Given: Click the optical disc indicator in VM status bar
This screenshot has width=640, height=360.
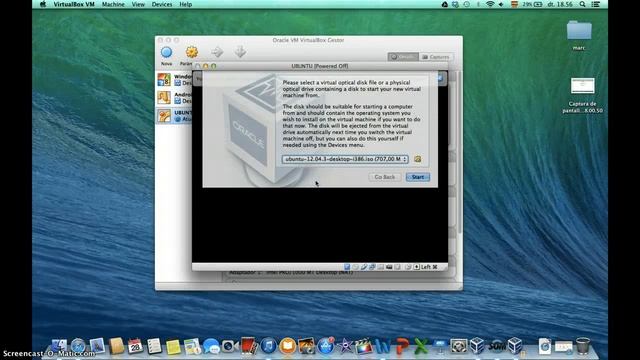Looking at the screenshot, I should click(x=356, y=267).
